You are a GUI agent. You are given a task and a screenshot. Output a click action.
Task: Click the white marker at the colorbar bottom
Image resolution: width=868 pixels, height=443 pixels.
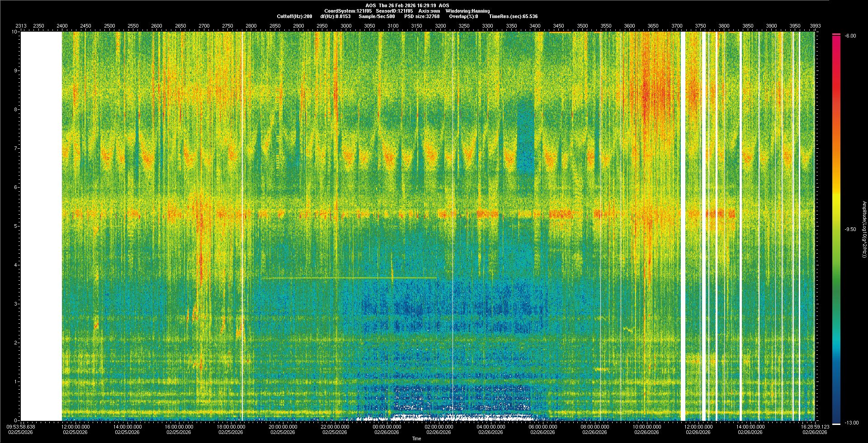click(836, 424)
